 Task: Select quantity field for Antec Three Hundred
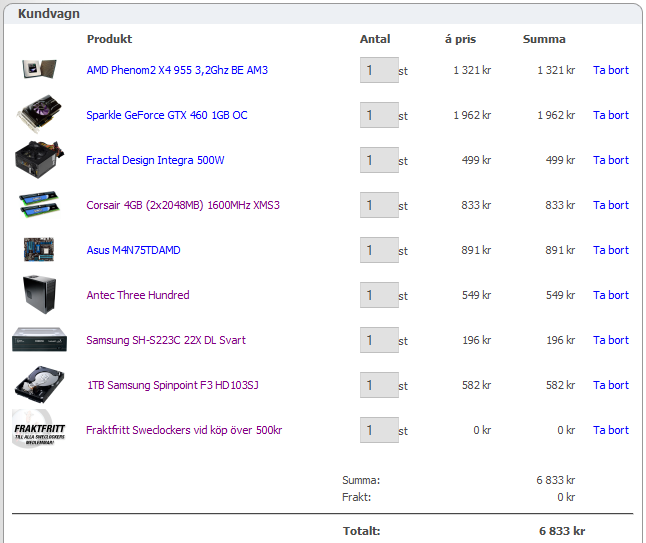point(379,295)
